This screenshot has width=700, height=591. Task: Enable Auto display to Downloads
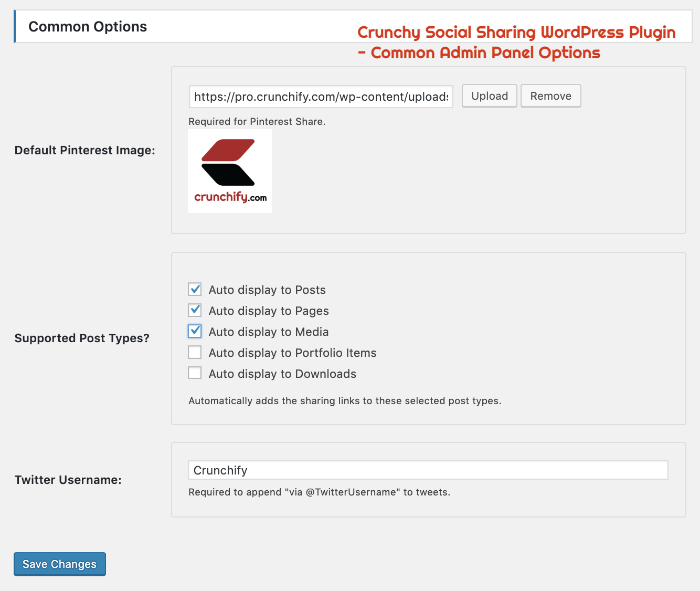pyautogui.click(x=195, y=373)
